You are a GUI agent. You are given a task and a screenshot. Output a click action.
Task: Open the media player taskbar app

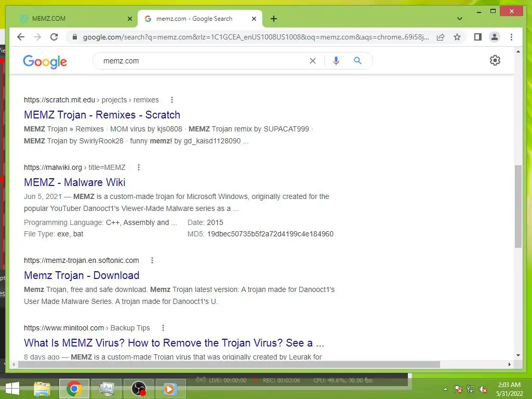[170, 389]
